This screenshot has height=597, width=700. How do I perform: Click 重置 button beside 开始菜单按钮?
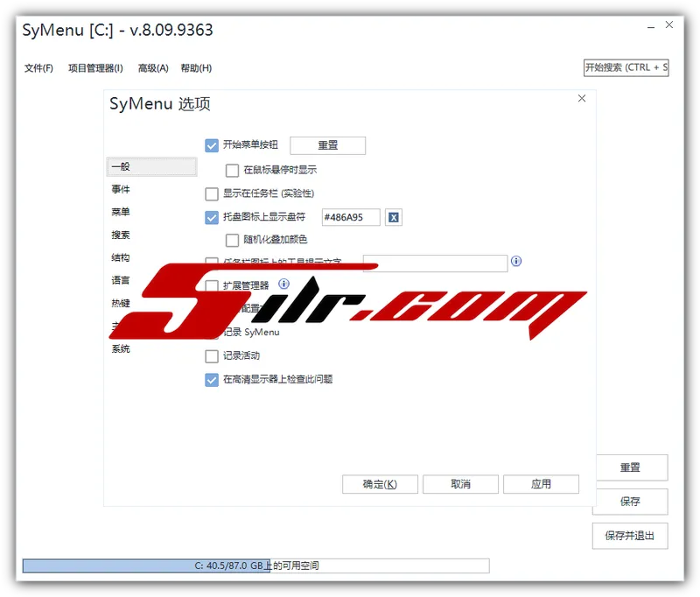[x=327, y=145]
